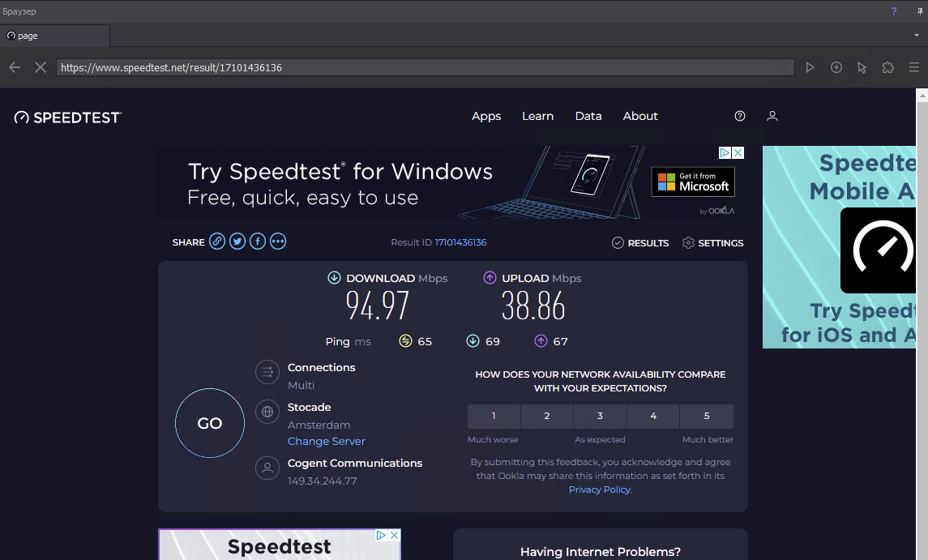Open the Apps menu
This screenshot has height=560, width=928.
486,116
